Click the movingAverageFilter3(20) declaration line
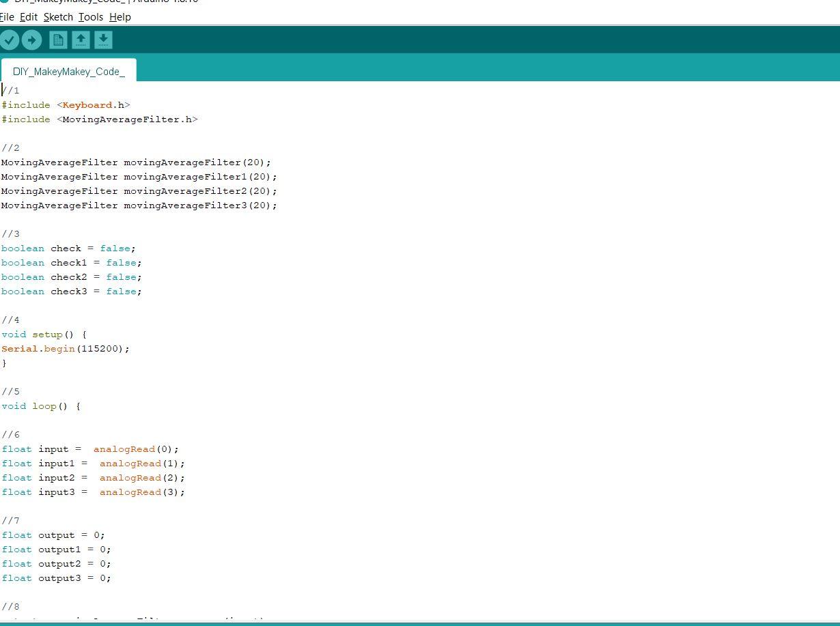The image size is (840, 626). [x=139, y=205]
